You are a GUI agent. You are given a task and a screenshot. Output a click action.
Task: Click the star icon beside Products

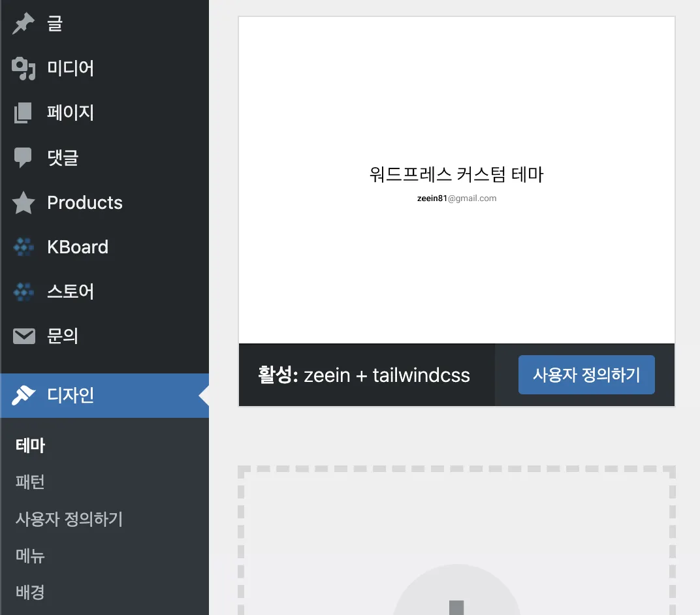click(24, 202)
